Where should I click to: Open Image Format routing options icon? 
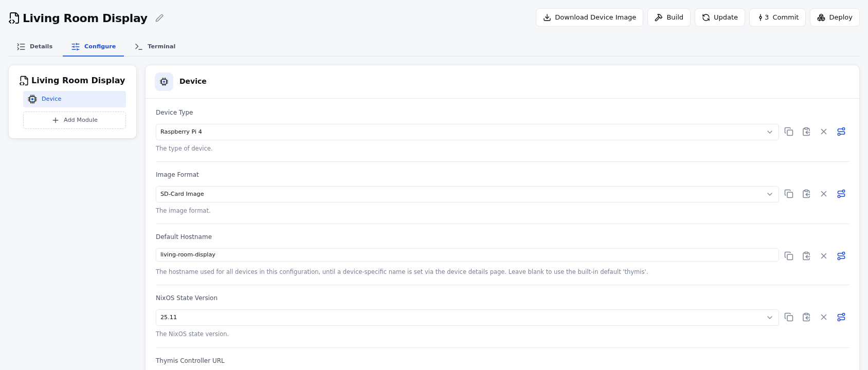tap(841, 194)
